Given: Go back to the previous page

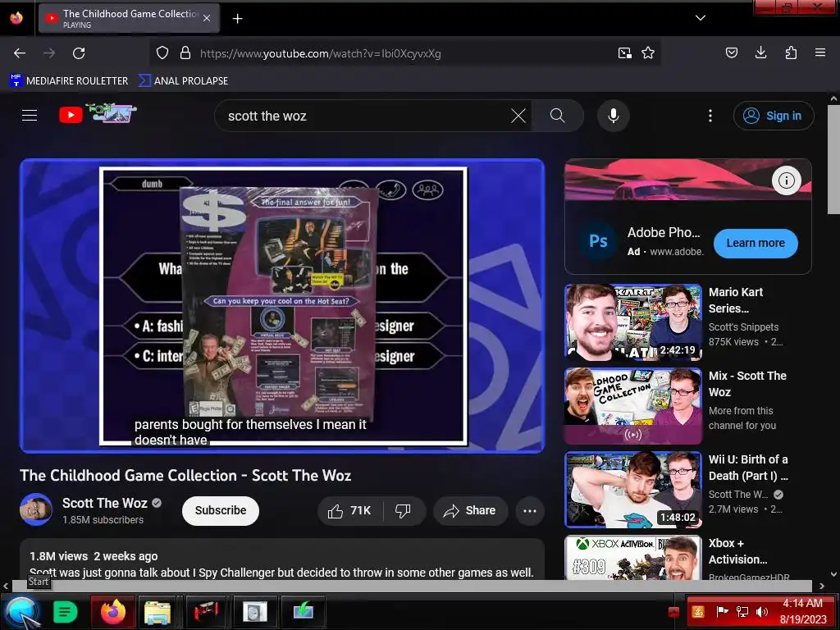Looking at the screenshot, I should pyautogui.click(x=20, y=53).
